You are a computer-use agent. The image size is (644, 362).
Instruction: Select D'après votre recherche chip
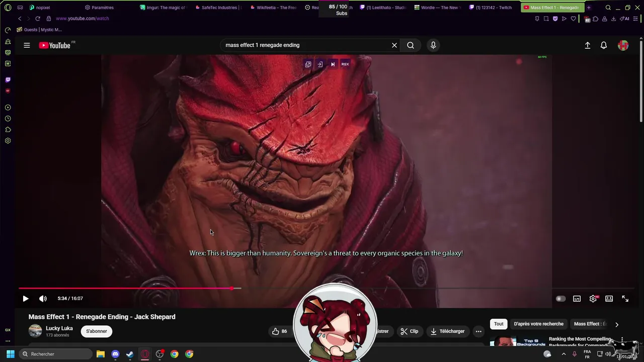click(x=538, y=324)
